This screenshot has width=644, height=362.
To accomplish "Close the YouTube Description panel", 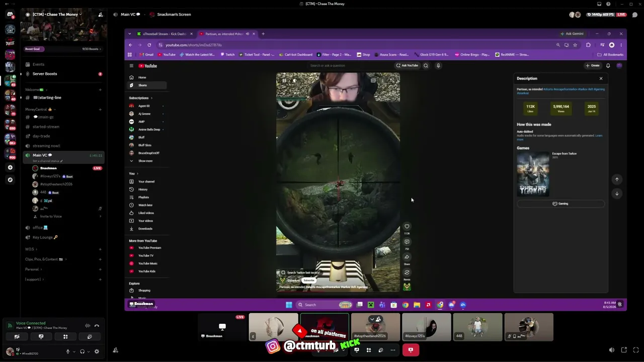I will (x=601, y=78).
